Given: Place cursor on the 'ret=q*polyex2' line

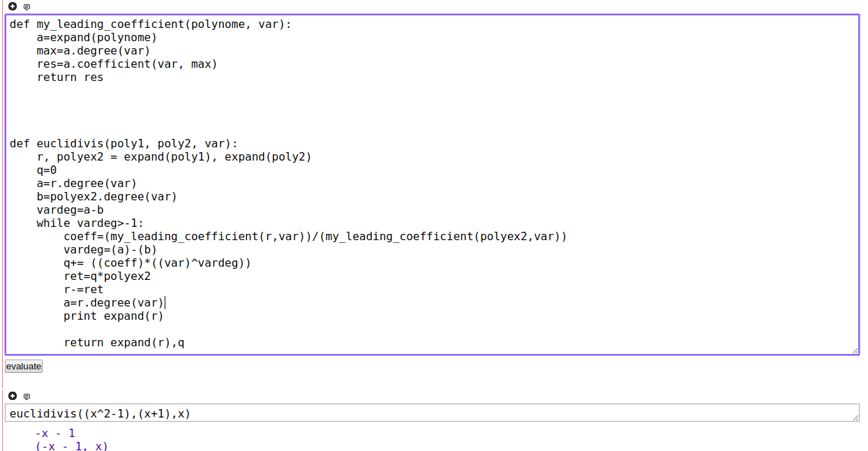Looking at the screenshot, I should [x=107, y=276].
